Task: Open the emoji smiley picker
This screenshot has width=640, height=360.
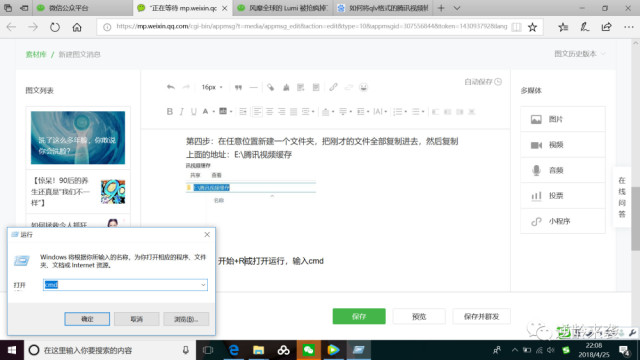Action: [363, 87]
